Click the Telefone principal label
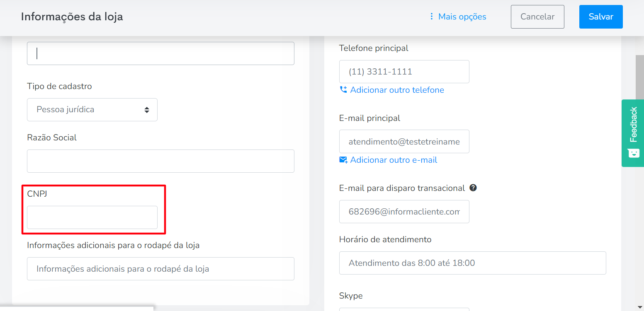Image resolution: width=644 pixels, height=311 pixels. pyautogui.click(x=374, y=48)
